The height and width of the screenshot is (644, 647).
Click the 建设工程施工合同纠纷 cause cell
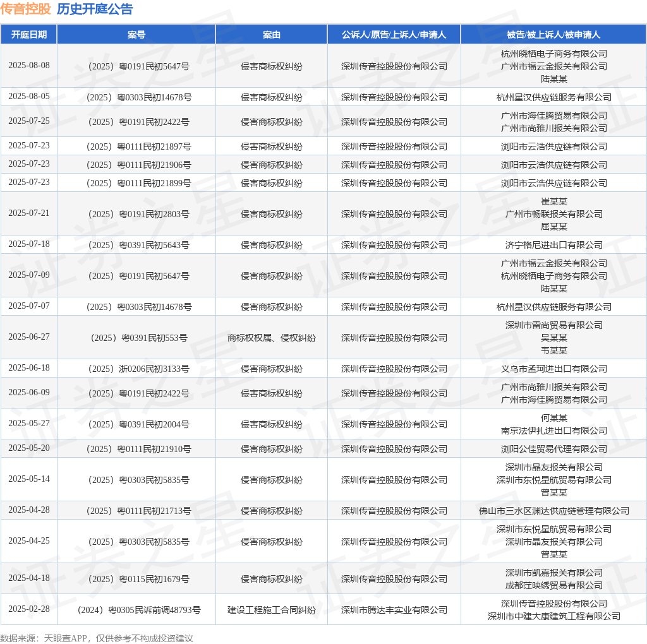(272, 610)
